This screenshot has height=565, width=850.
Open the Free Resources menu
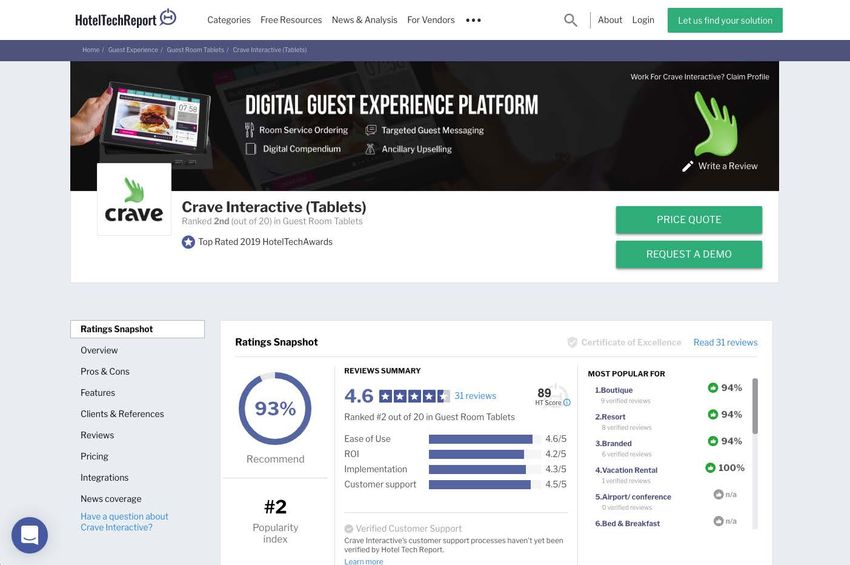291,20
